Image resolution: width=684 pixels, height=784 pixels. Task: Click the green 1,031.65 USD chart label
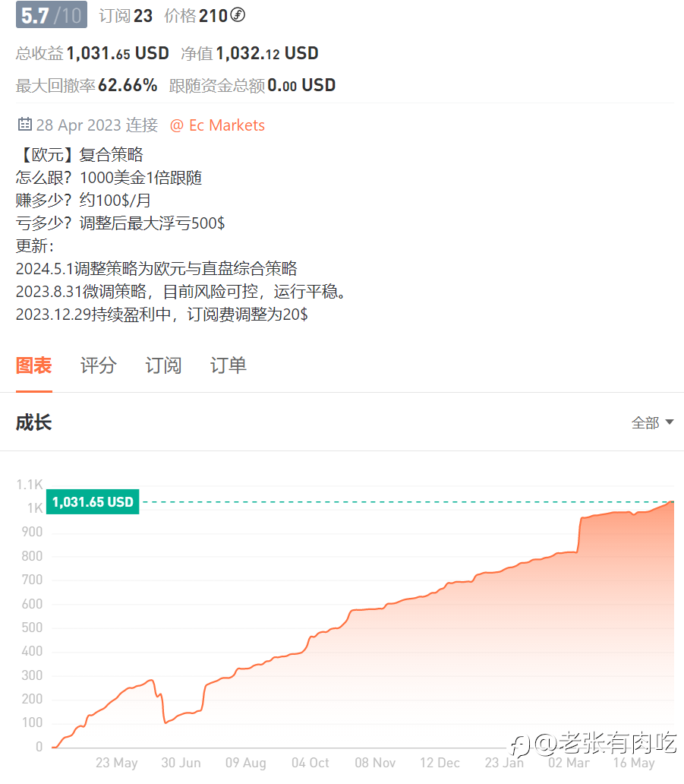pyautogui.click(x=93, y=501)
